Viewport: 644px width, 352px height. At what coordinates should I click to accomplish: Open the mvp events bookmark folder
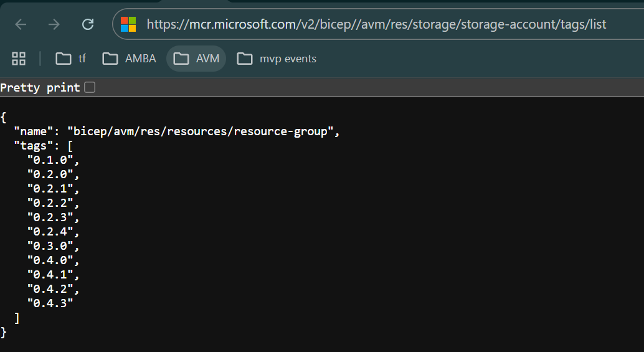click(x=277, y=59)
